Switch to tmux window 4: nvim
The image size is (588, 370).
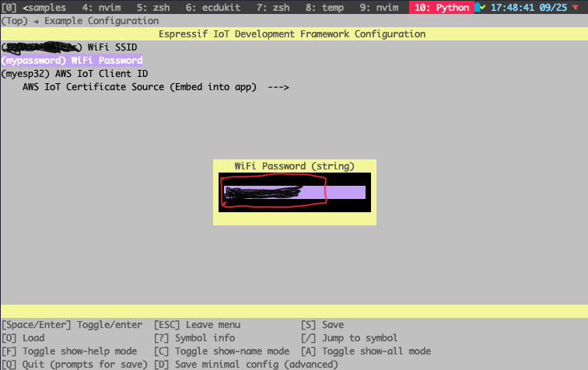click(102, 8)
